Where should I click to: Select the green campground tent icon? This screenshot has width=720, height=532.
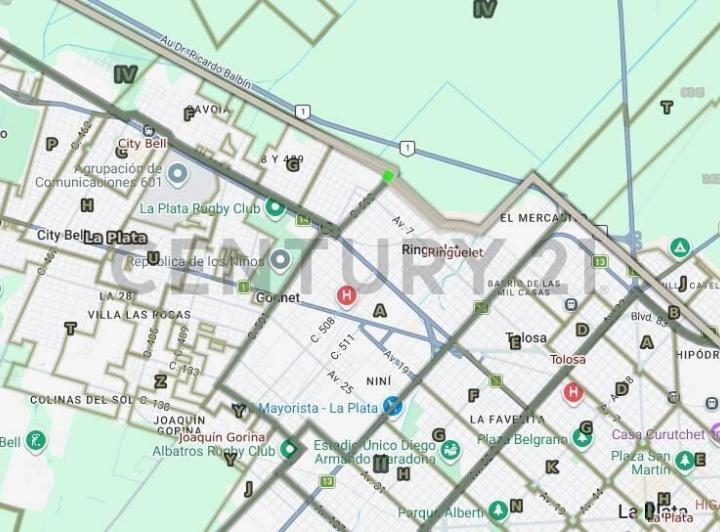(680, 248)
